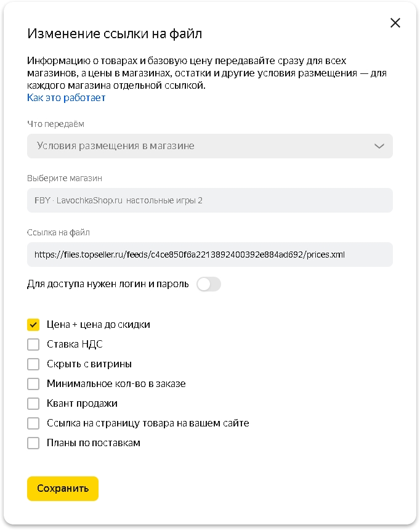Screen dimensions: 420x530
Task: Uncheck 'Цена + цена до скидки' checkbox
Action: [33, 324]
